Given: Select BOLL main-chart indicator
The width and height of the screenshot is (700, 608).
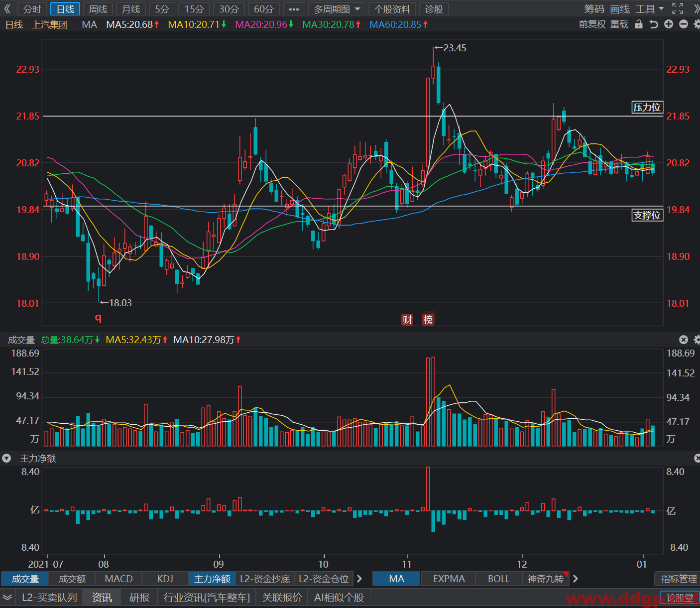Looking at the screenshot, I should (x=498, y=579).
